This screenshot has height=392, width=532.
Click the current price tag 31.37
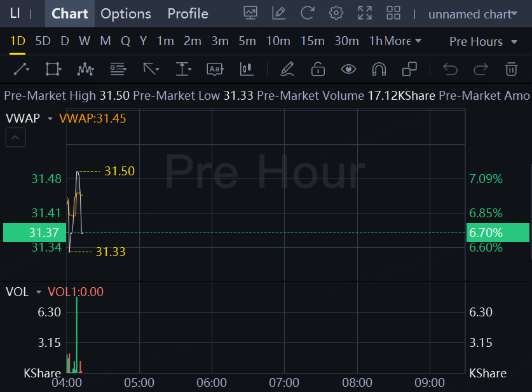coord(34,233)
